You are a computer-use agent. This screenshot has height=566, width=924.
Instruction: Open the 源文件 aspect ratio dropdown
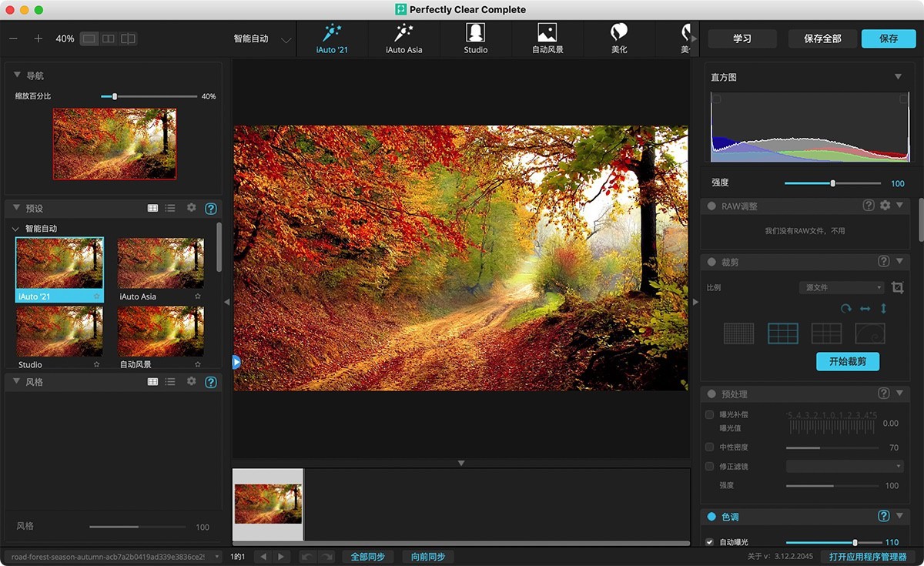point(842,287)
